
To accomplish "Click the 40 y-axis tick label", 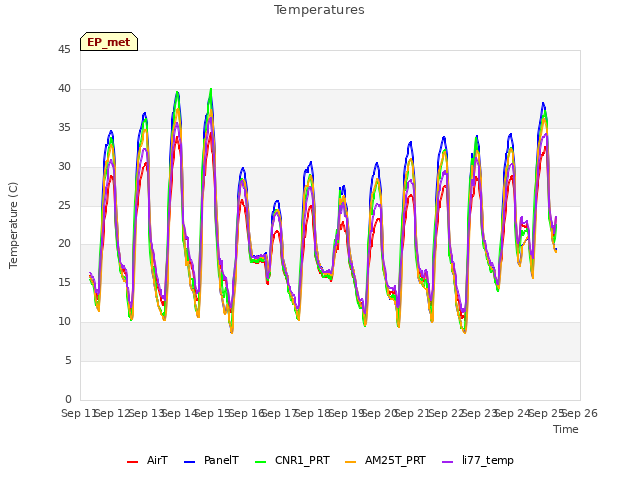I will [x=64, y=89].
